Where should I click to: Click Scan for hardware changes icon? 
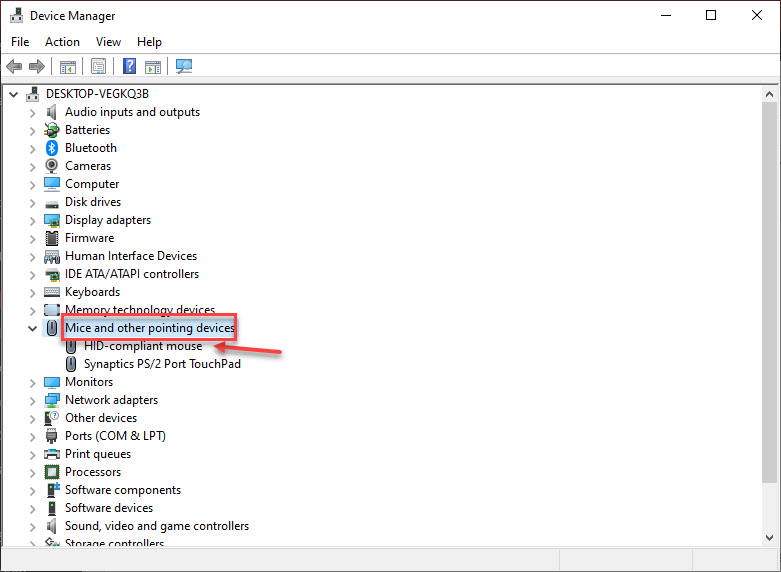click(184, 67)
